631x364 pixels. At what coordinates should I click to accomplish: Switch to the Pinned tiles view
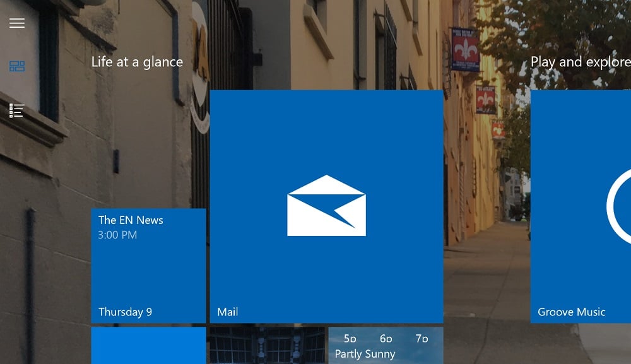pyautogui.click(x=16, y=66)
